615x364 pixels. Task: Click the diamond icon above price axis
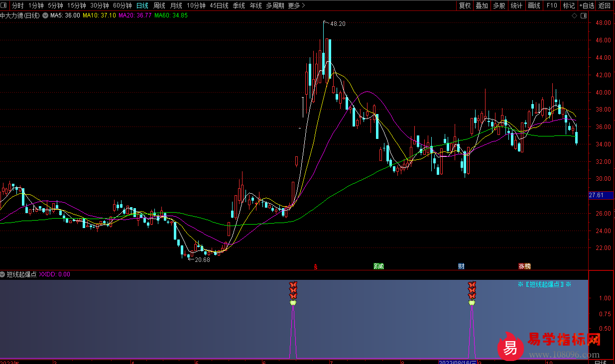[x=574, y=16]
